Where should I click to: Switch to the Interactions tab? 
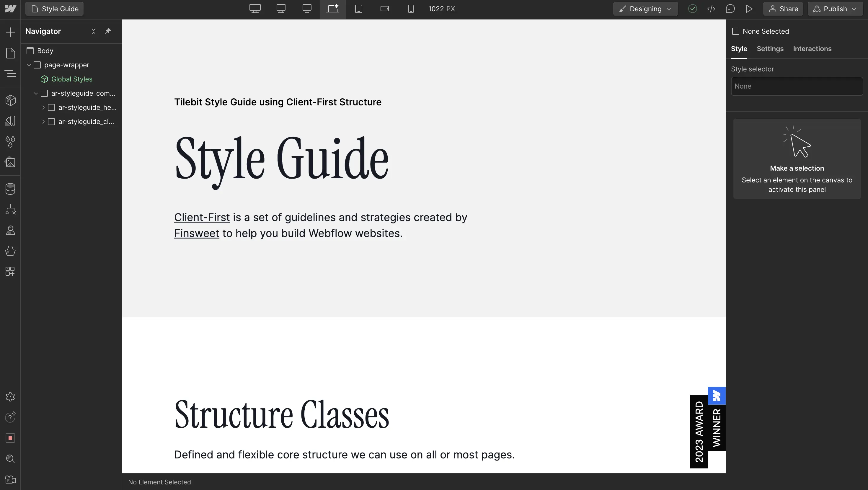pyautogui.click(x=812, y=48)
